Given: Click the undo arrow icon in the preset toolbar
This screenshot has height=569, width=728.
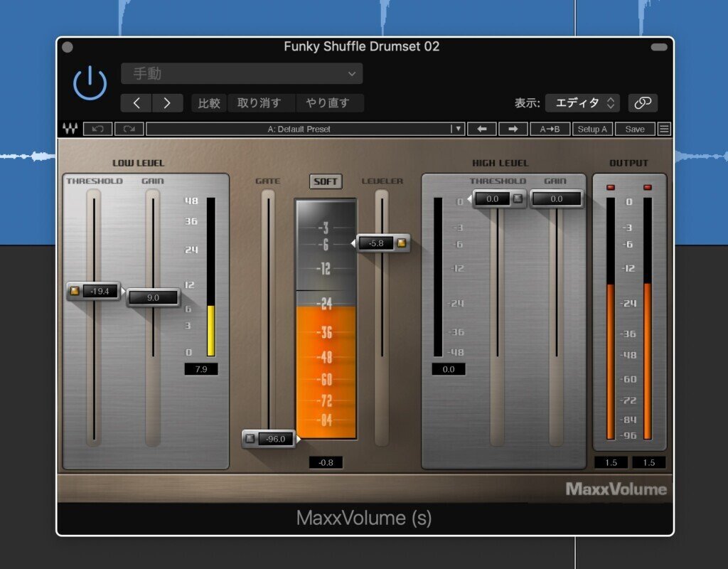Looking at the screenshot, I should click(97, 129).
